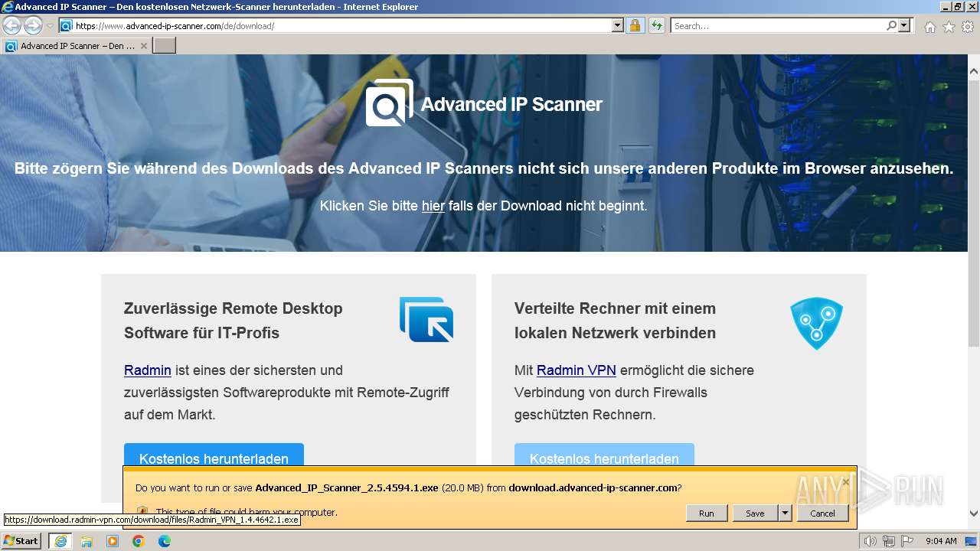Close the Advanced IP Scanner tab
Screen dimensions: 980x551
[143, 46]
